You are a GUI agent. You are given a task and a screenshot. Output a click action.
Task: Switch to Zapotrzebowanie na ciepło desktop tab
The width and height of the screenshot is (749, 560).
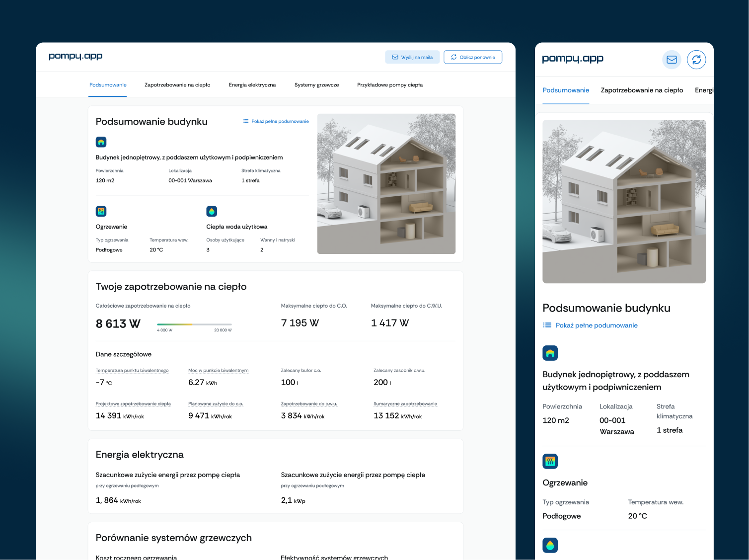tap(177, 85)
